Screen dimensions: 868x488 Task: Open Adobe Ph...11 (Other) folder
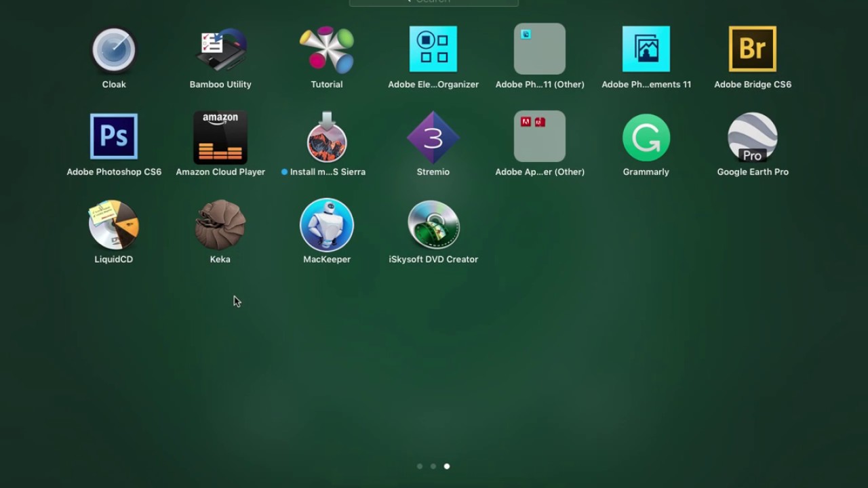[x=540, y=49]
